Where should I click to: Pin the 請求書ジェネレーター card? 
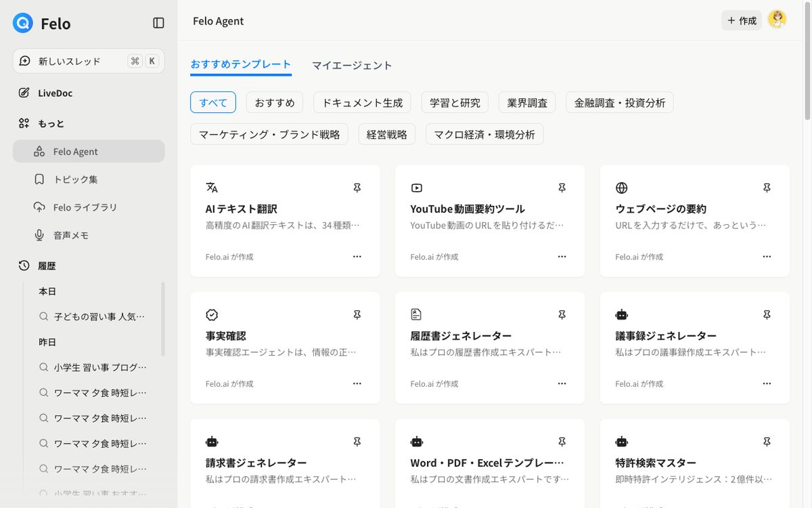357,442
